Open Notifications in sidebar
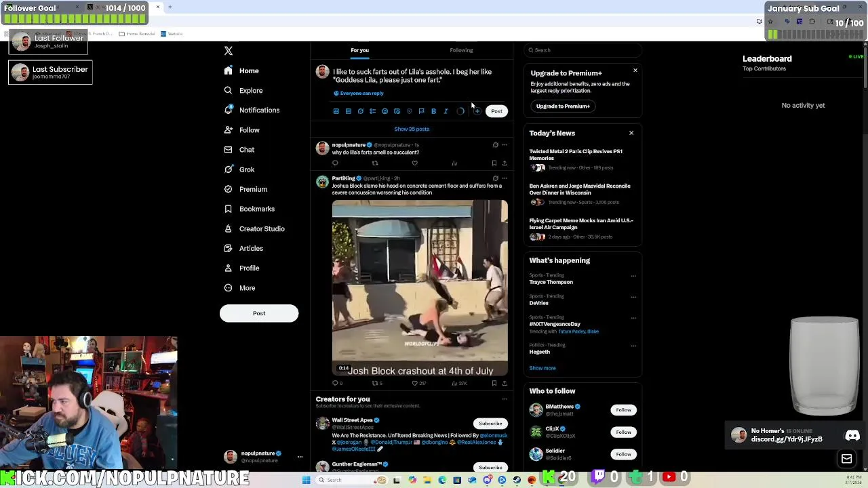This screenshot has width=868, height=488. click(251, 110)
